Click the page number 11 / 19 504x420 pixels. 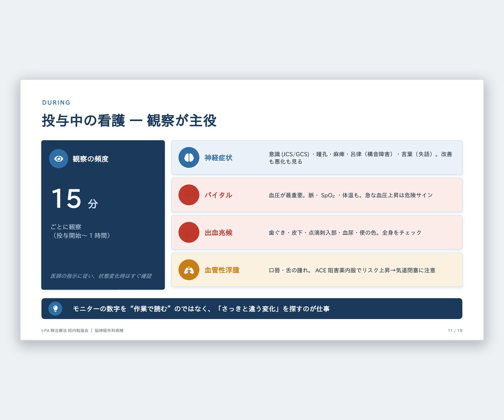(x=455, y=331)
